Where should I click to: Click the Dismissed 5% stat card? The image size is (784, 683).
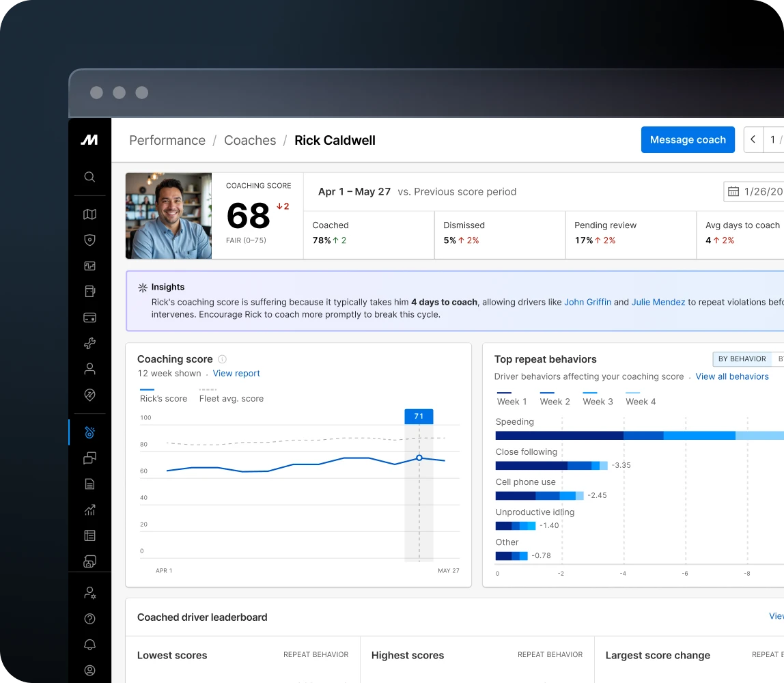pyautogui.click(x=499, y=235)
